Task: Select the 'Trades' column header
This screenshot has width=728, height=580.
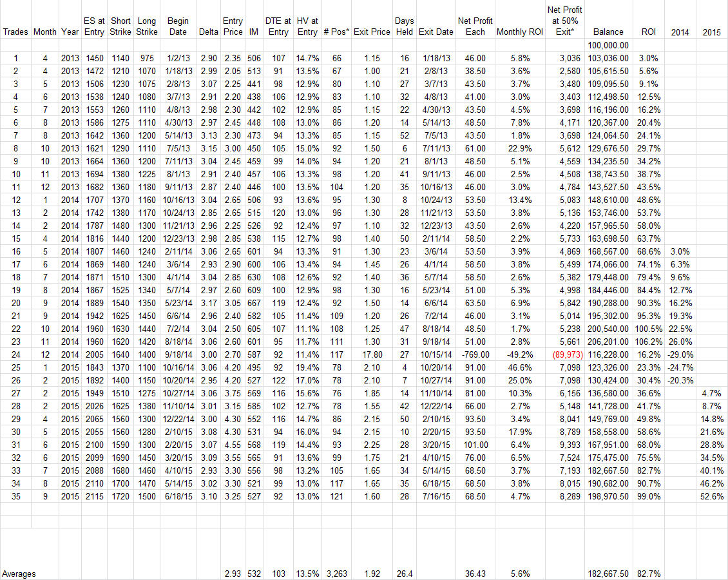Action: tap(15, 32)
